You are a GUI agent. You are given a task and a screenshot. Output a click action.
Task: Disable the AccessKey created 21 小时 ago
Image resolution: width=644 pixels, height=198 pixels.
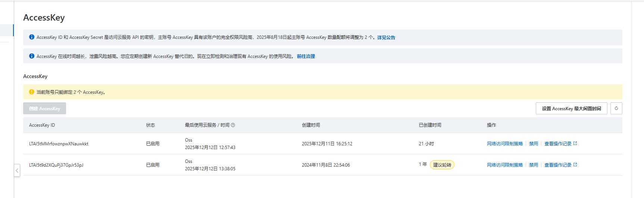point(533,144)
